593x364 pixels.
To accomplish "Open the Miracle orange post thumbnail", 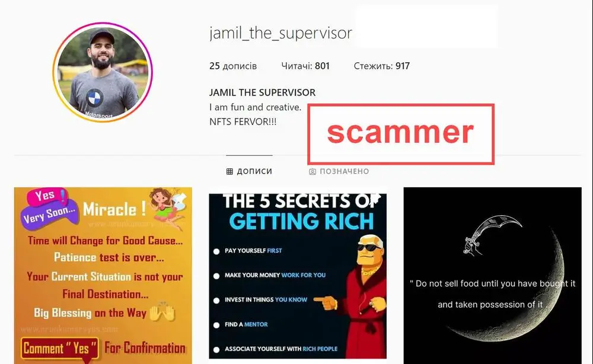I will (103, 276).
